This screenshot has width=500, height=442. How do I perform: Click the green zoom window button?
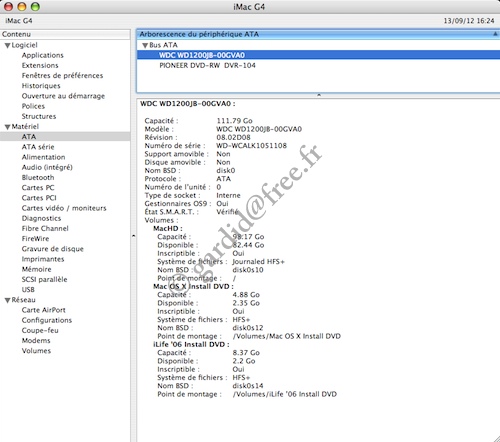click(x=35, y=6)
